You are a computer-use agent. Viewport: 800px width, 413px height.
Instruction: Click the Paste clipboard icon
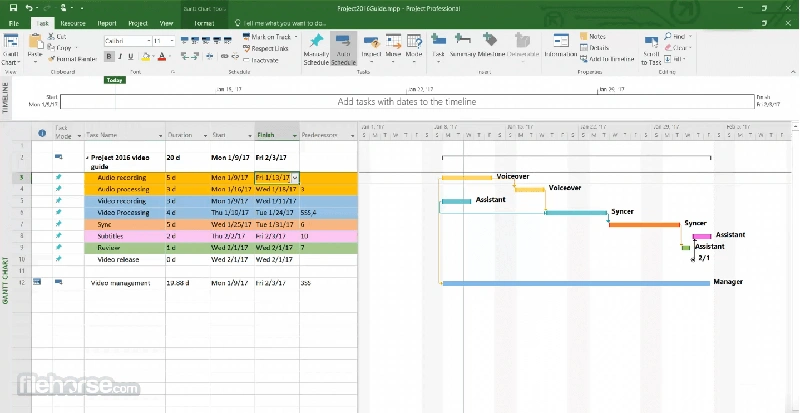[x=37, y=43]
